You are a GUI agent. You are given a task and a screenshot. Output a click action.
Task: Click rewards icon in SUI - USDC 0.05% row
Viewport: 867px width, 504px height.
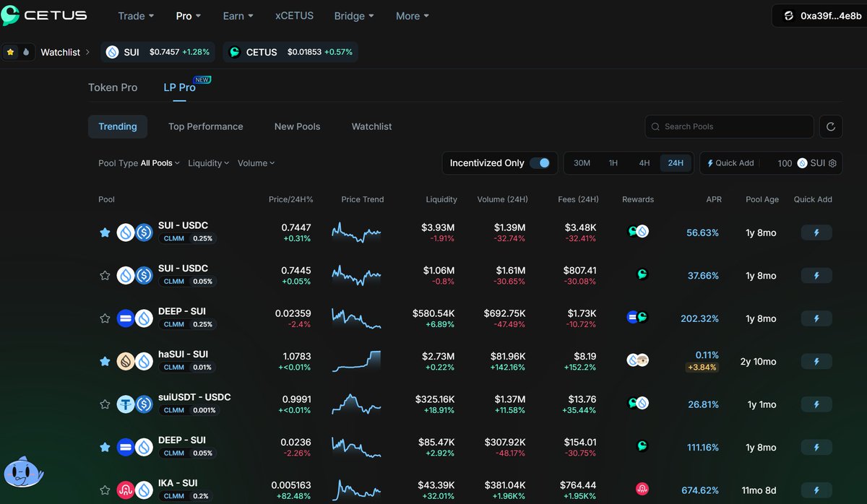pyautogui.click(x=642, y=274)
